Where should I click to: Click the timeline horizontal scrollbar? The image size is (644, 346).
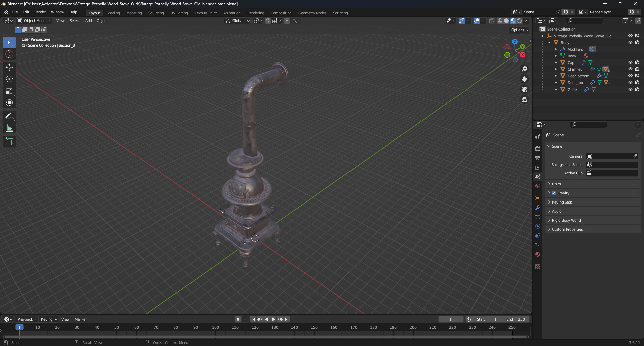click(x=266, y=337)
